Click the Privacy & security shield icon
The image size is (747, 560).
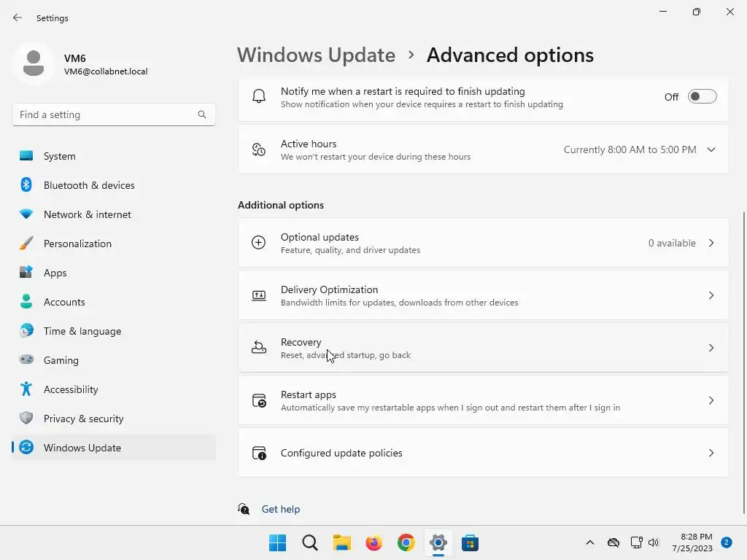pyautogui.click(x=26, y=418)
